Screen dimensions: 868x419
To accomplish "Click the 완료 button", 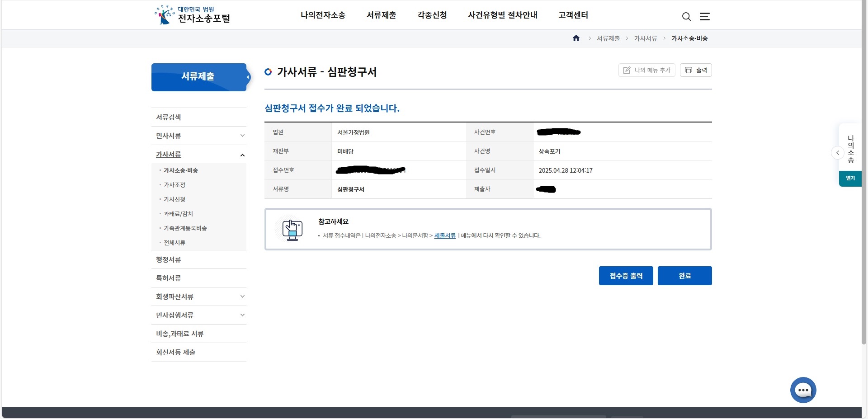I will tap(684, 276).
